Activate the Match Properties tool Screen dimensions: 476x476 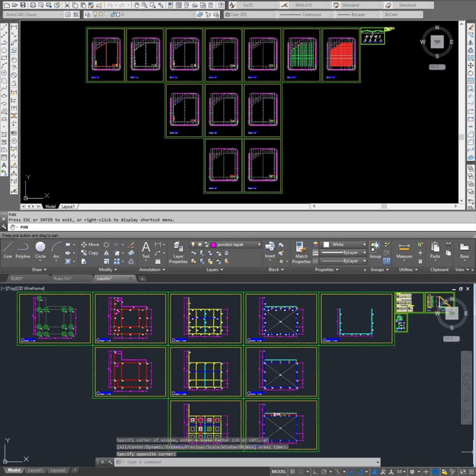pos(301,252)
